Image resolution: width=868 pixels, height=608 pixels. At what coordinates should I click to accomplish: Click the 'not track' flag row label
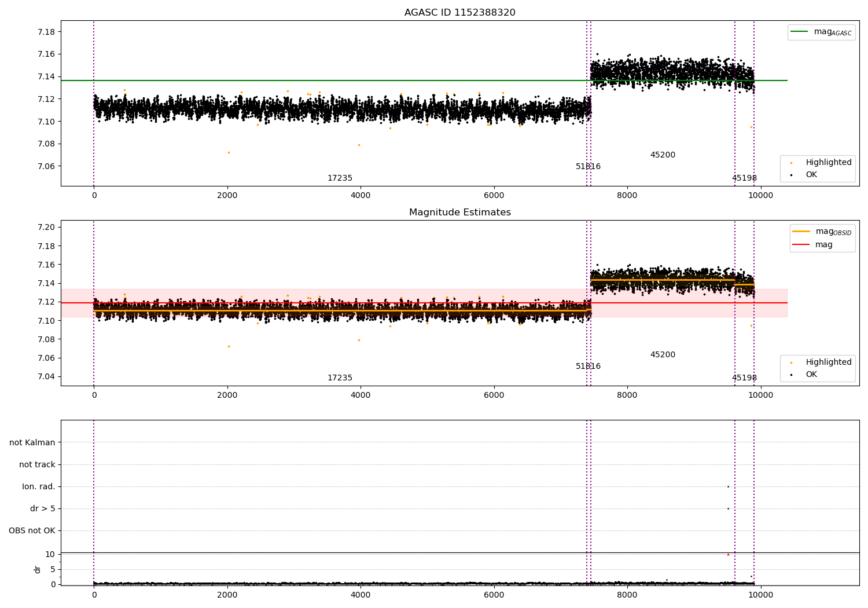point(37,464)
